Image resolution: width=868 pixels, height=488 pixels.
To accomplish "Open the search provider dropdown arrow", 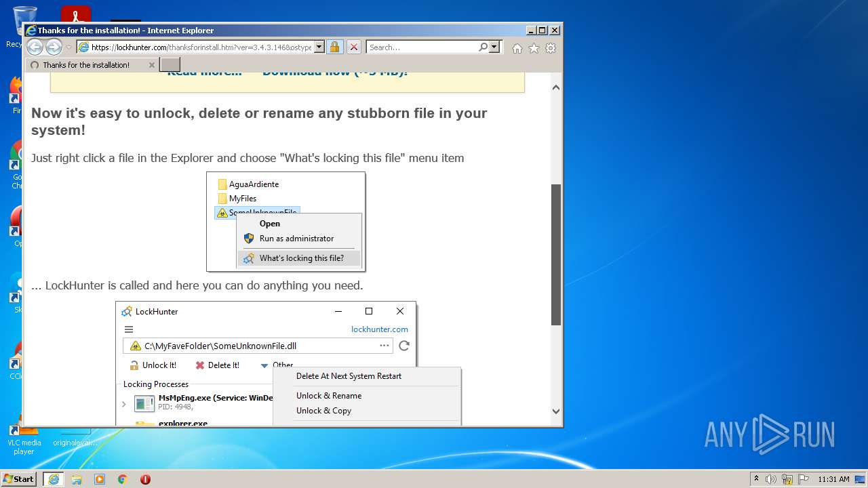I will coord(494,47).
